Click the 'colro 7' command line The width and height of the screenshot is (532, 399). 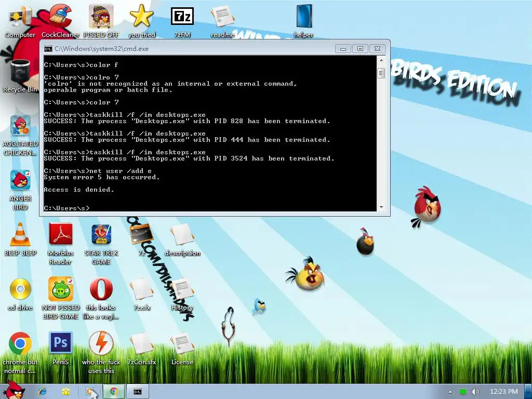click(x=82, y=77)
